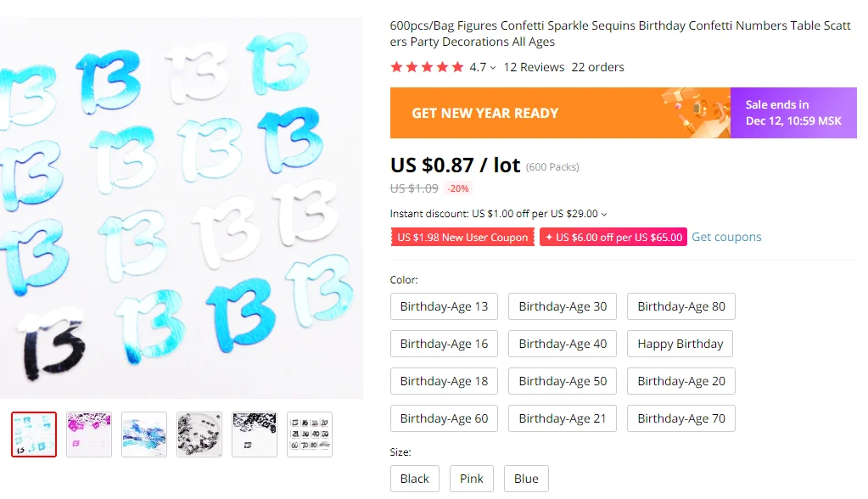The width and height of the screenshot is (868, 499).
Task: Click the Get coupons link
Action: pyautogui.click(x=726, y=237)
